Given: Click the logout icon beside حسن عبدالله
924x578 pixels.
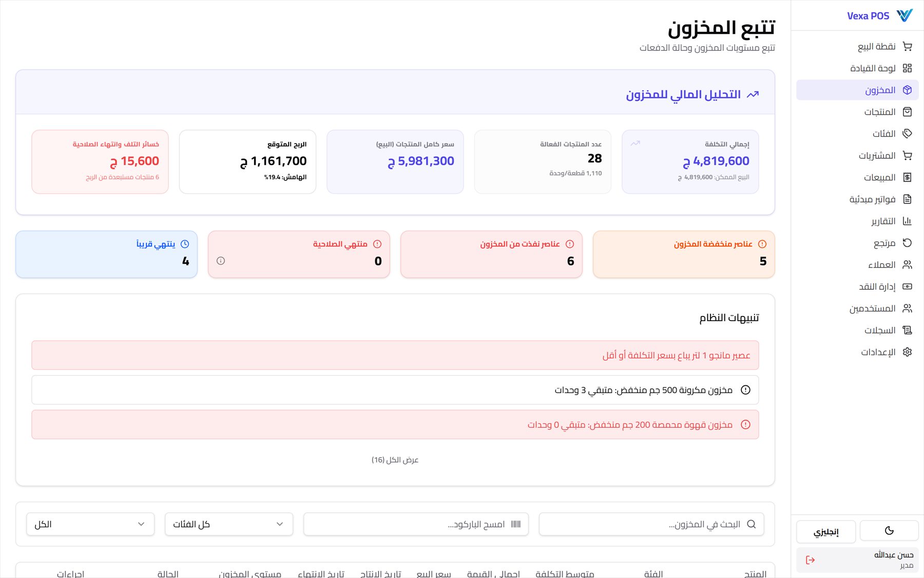Looking at the screenshot, I should 811,560.
